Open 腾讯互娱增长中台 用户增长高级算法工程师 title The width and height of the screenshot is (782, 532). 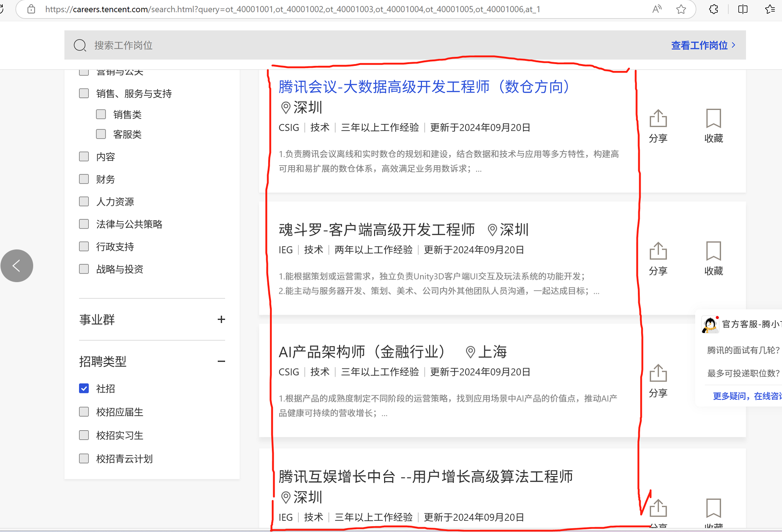tap(426, 476)
